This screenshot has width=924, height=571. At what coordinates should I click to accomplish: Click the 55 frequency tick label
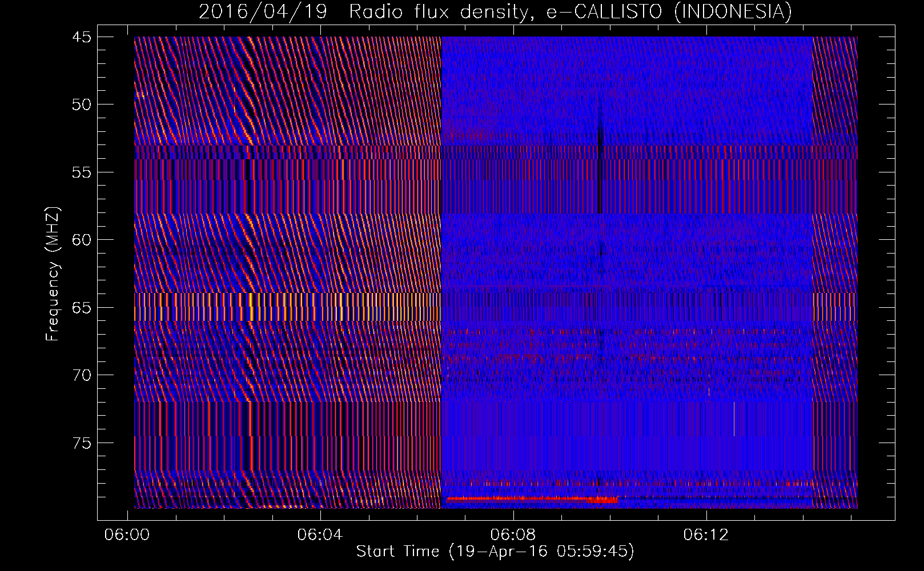pos(81,172)
